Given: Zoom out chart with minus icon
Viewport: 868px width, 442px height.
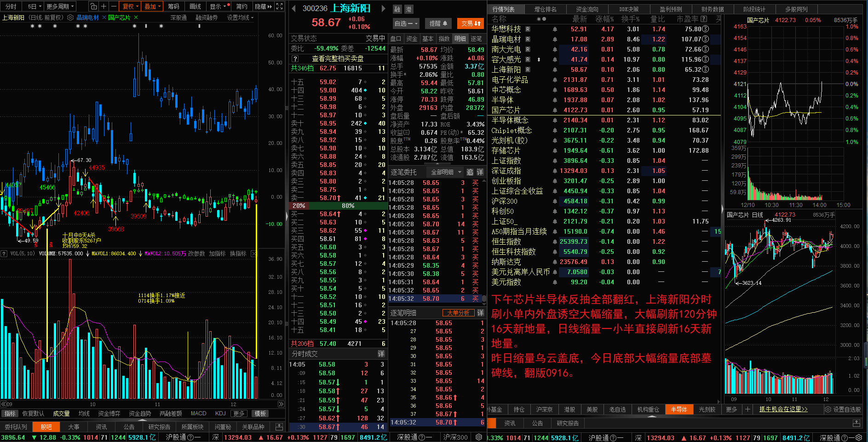Looking at the screenshot, I should (114, 6).
